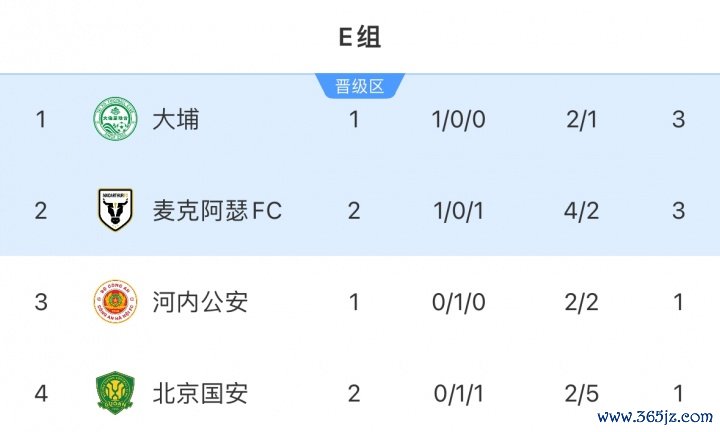The width and height of the screenshot is (720, 432).
Task: Click rank number 1 in standings
Action: (41, 120)
